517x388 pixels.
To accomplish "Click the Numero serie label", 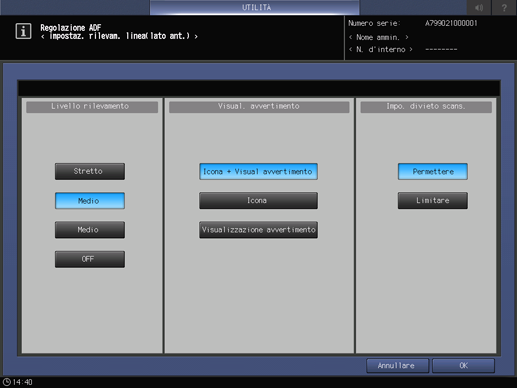I will click(x=374, y=23).
